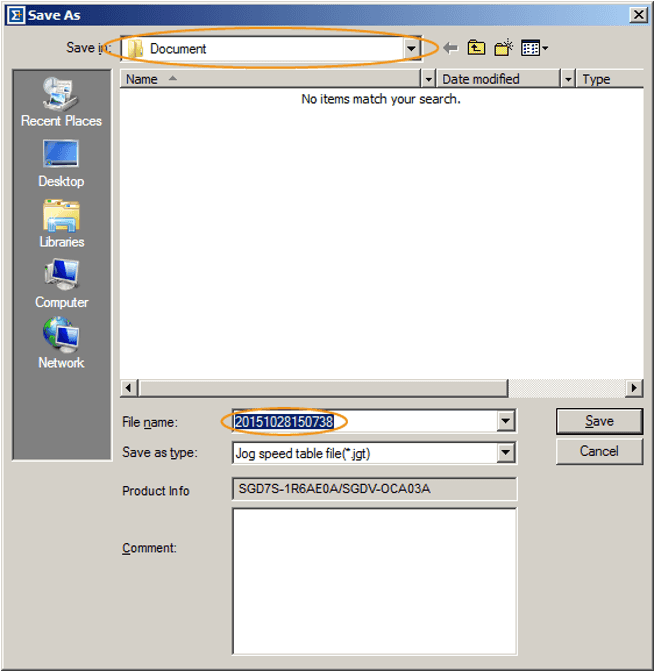The height and width of the screenshot is (671, 654).
Task: Browse Network location
Action: 61,344
